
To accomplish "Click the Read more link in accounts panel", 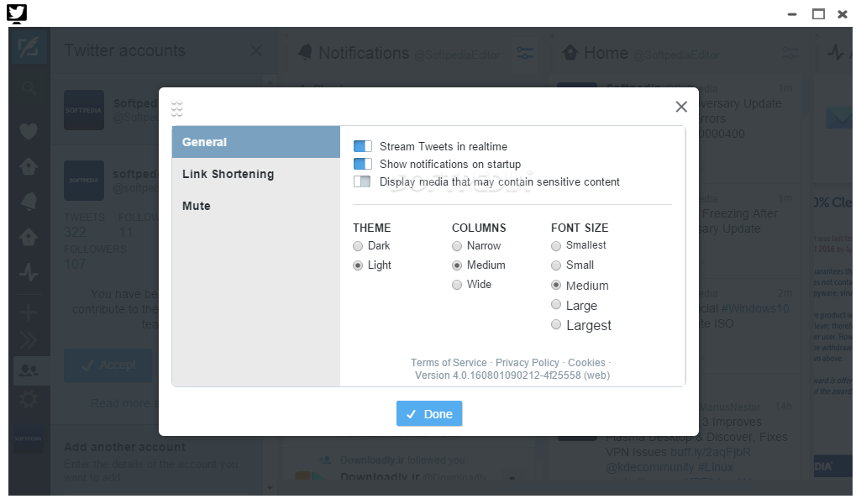I will tap(124, 403).
